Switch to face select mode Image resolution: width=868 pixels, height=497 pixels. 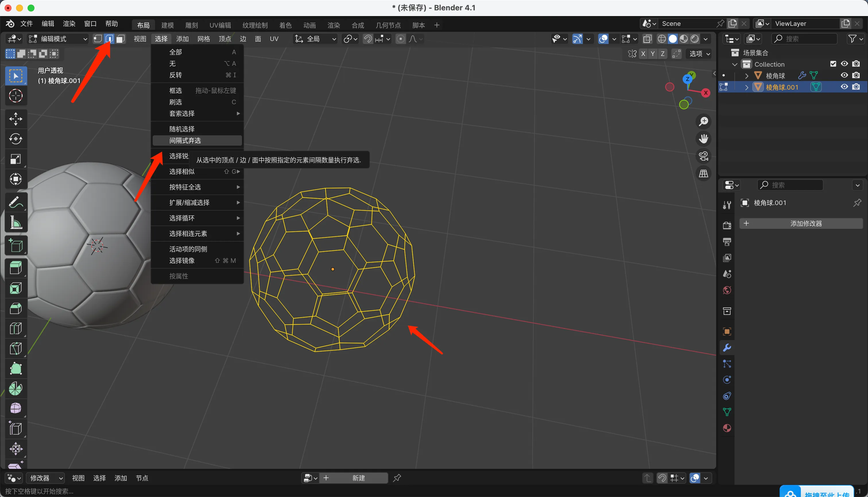[x=120, y=39]
